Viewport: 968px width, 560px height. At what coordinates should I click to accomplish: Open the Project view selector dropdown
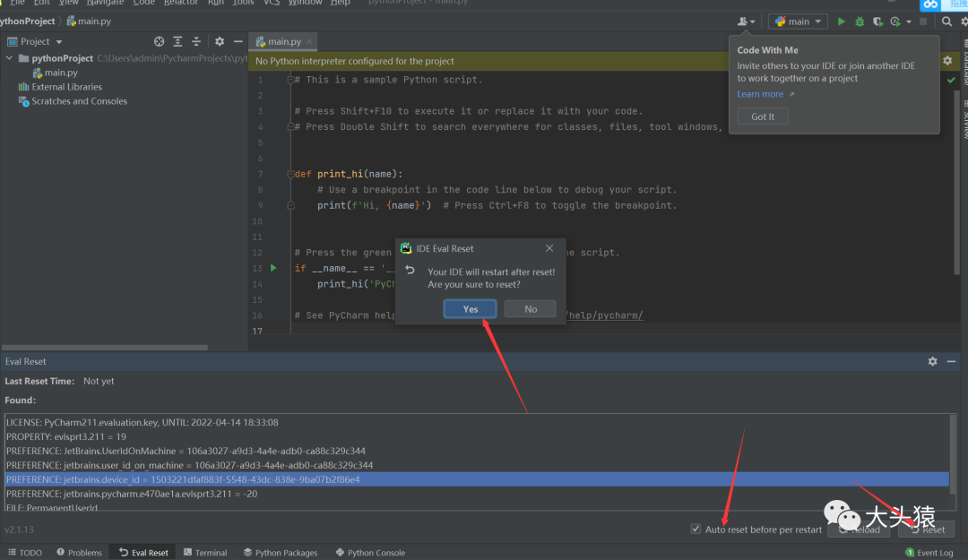pyautogui.click(x=35, y=41)
